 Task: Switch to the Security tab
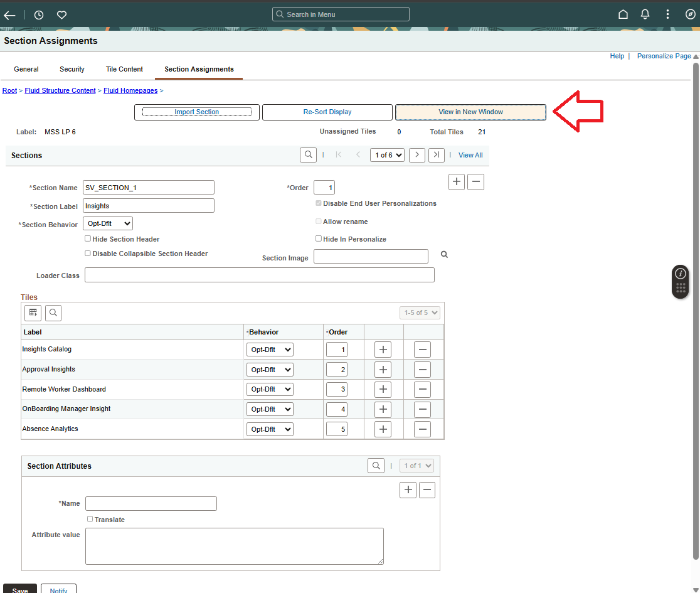72,69
